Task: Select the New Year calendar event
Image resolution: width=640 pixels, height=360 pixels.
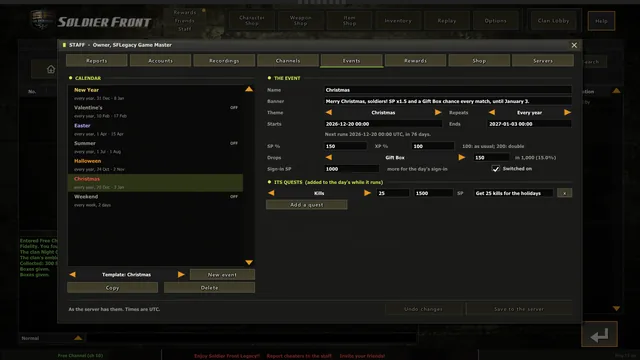Action: click(155, 94)
